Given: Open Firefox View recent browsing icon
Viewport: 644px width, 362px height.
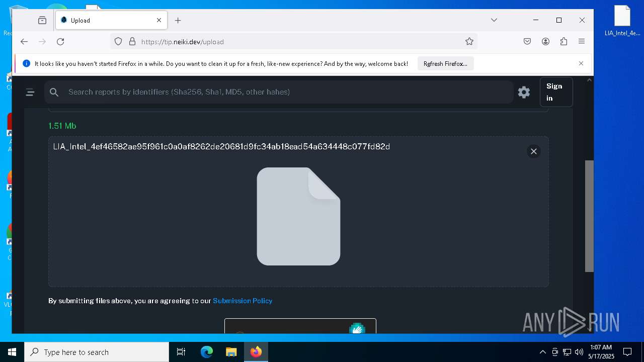Looking at the screenshot, I should (x=42, y=20).
